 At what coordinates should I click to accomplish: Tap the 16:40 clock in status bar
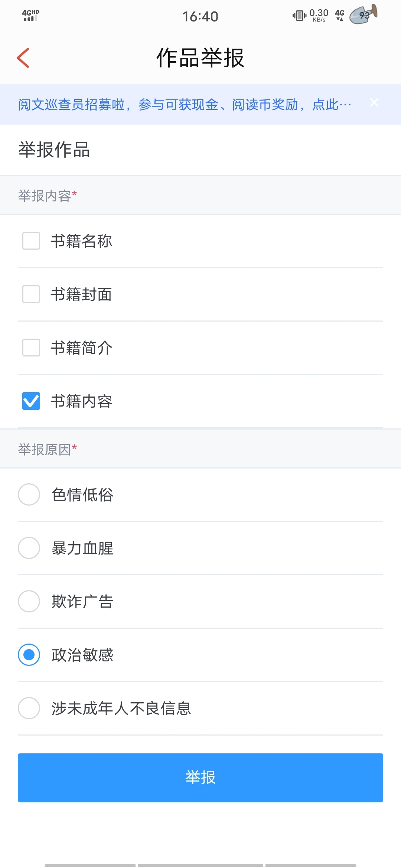click(x=200, y=16)
